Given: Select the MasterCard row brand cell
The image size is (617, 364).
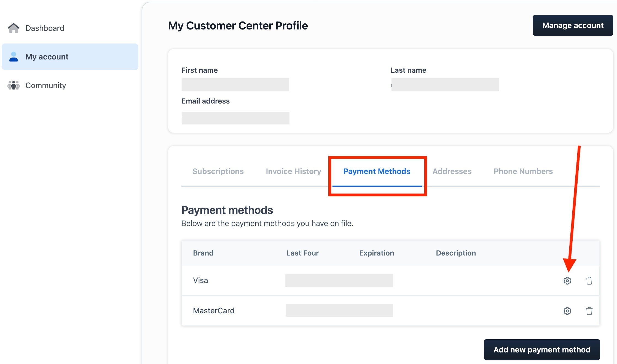Looking at the screenshot, I should pos(214,311).
